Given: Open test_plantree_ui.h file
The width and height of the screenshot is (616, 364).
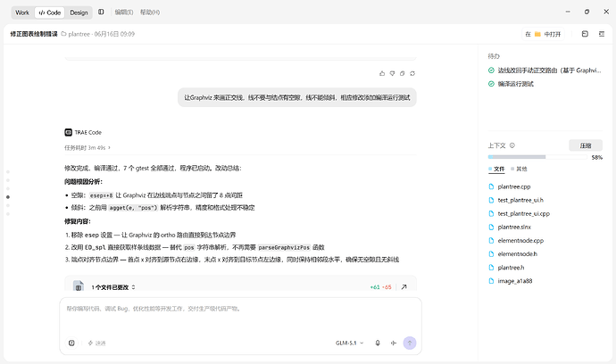Looking at the screenshot, I should pos(516,200).
